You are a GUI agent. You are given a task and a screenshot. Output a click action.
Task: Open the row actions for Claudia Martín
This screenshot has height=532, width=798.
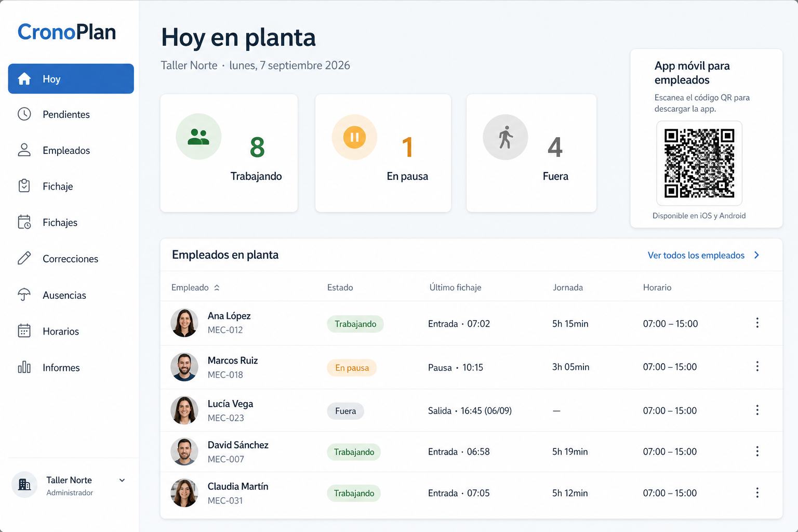point(757,493)
